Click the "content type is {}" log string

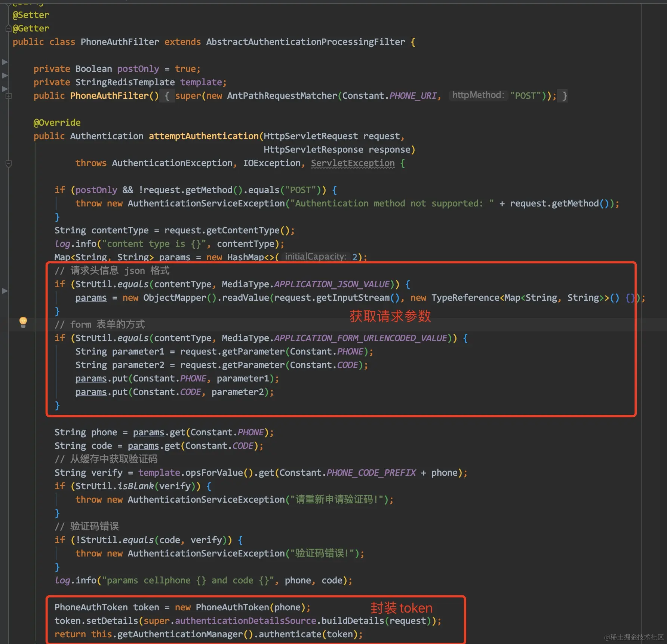pyautogui.click(x=154, y=244)
